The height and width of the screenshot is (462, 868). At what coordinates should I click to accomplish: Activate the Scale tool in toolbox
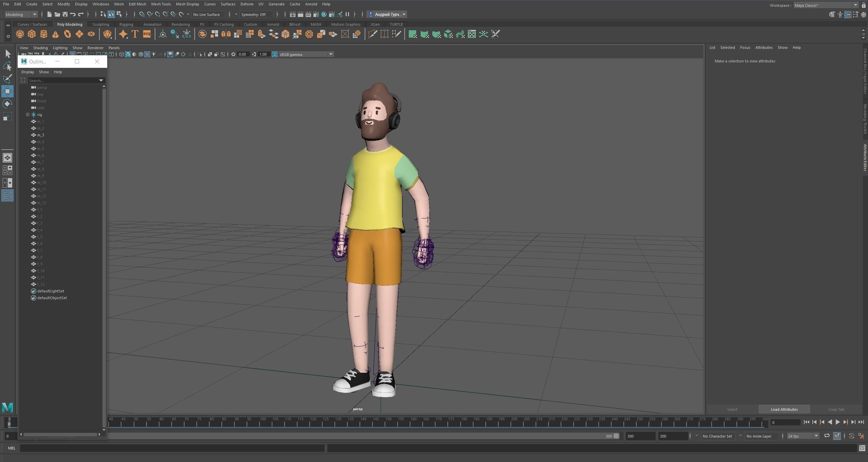7,116
